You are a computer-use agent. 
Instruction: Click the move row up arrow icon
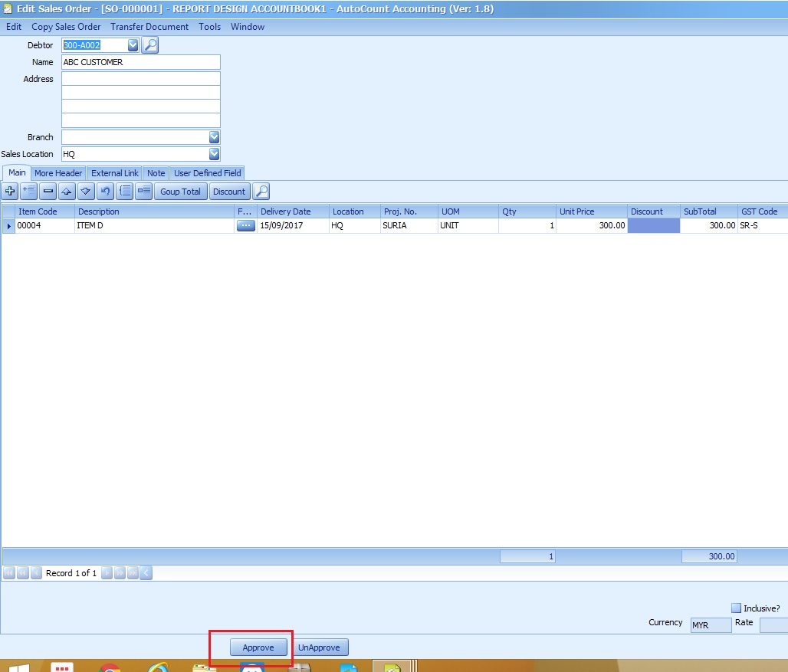click(67, 191)
